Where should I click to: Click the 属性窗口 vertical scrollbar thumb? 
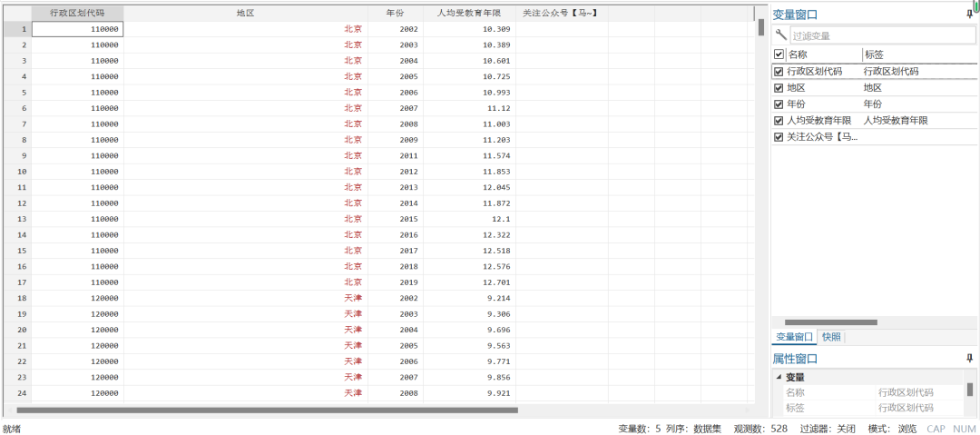tap(970, 390)
